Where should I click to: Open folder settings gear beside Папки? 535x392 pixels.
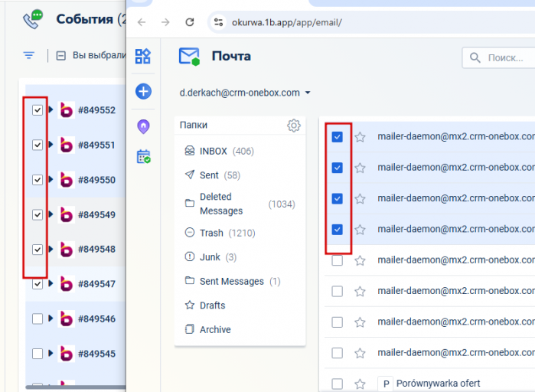293,126
